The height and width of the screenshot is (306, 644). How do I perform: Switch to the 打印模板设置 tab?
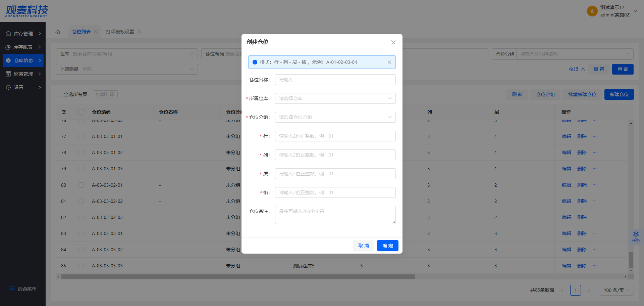click(120, 32)
